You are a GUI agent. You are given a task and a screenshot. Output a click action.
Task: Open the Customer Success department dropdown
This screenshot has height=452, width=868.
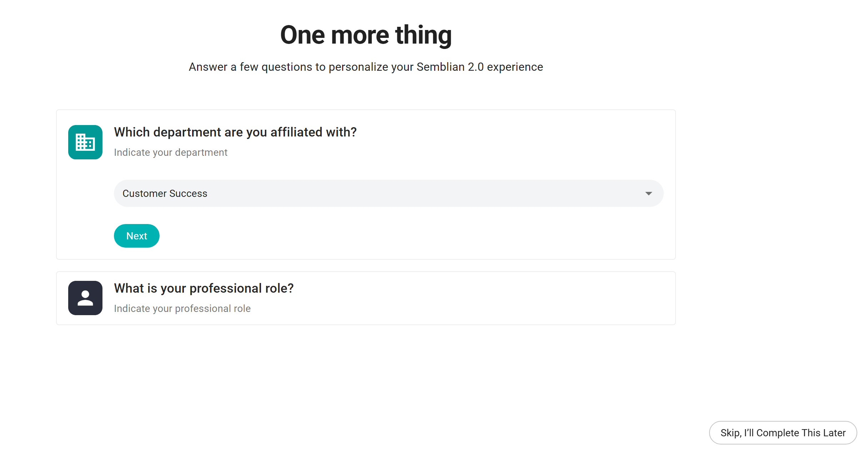click(388, 193)
